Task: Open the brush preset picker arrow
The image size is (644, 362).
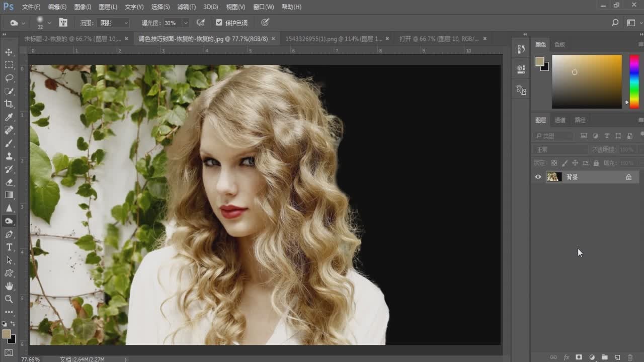Action: pos(49,23)
